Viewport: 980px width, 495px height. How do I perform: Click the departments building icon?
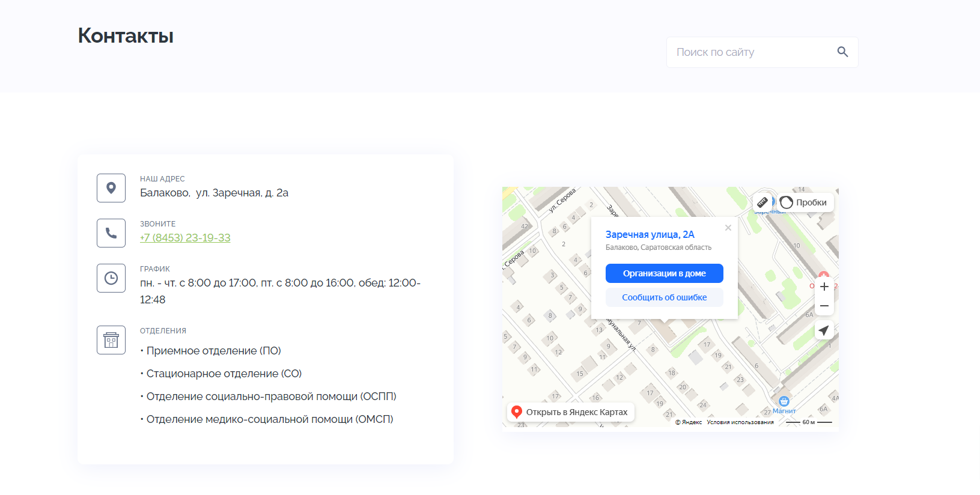point(111,340)
